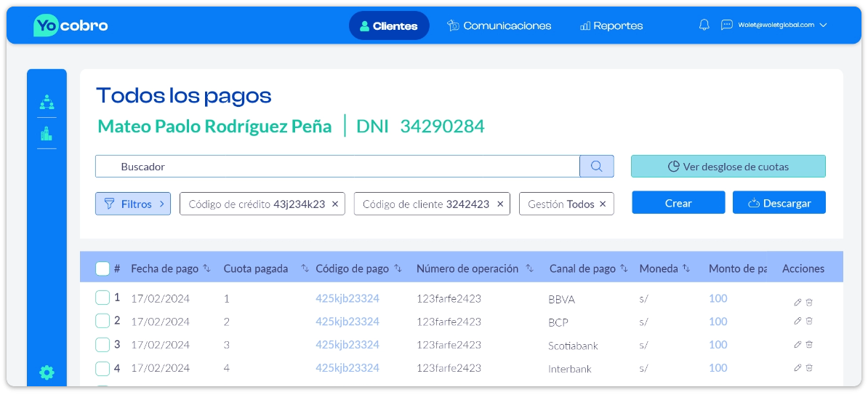
Task: Click the notification bell icon
Action: [x=704, y=25]
